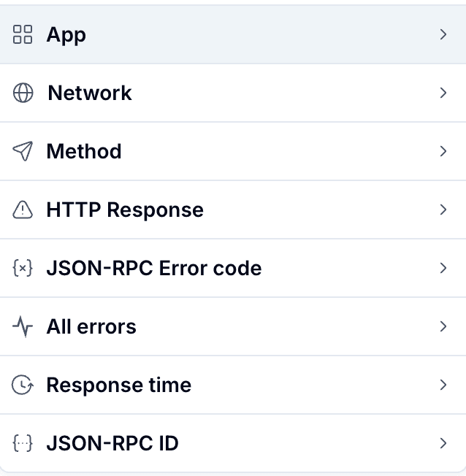The image size is (466, 476).
Task: Expand the Response time chevron arrow
Action: point(443,385)
